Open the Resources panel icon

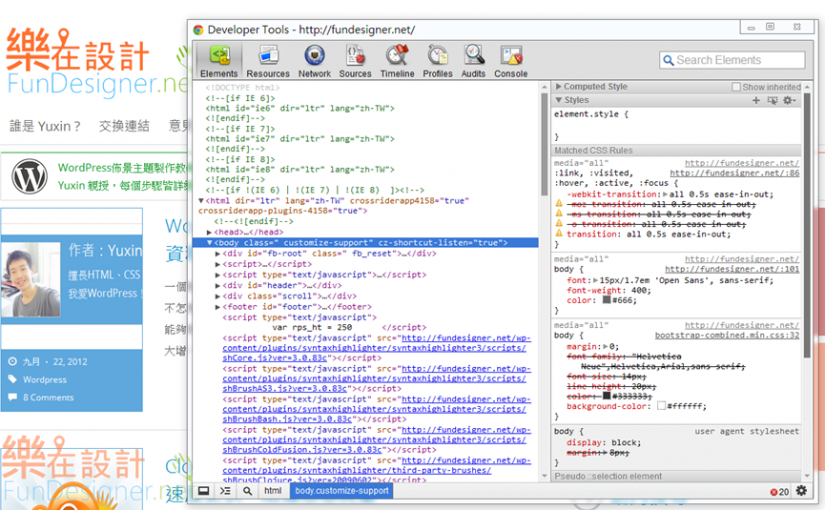point(268,55)
